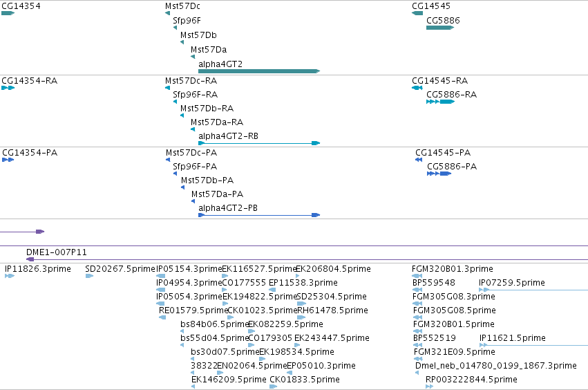
Task: Click the CG5886-PA protein glyph
Action: click(439, 174)
